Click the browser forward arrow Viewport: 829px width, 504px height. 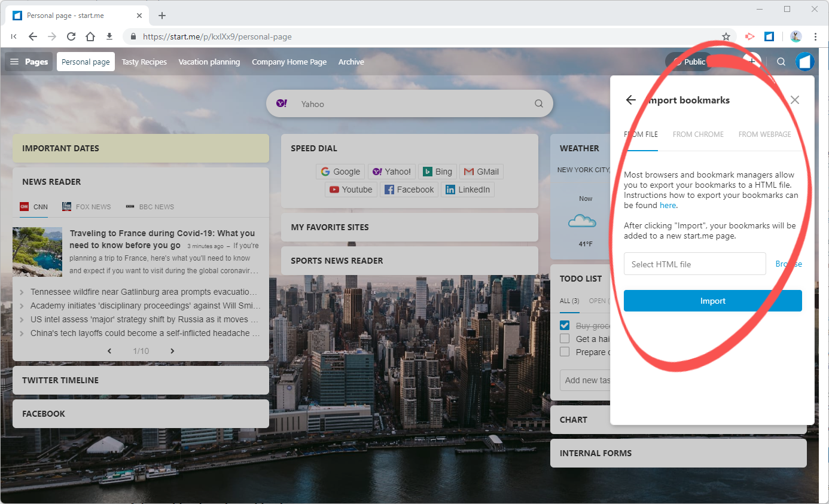pos(52,36)
